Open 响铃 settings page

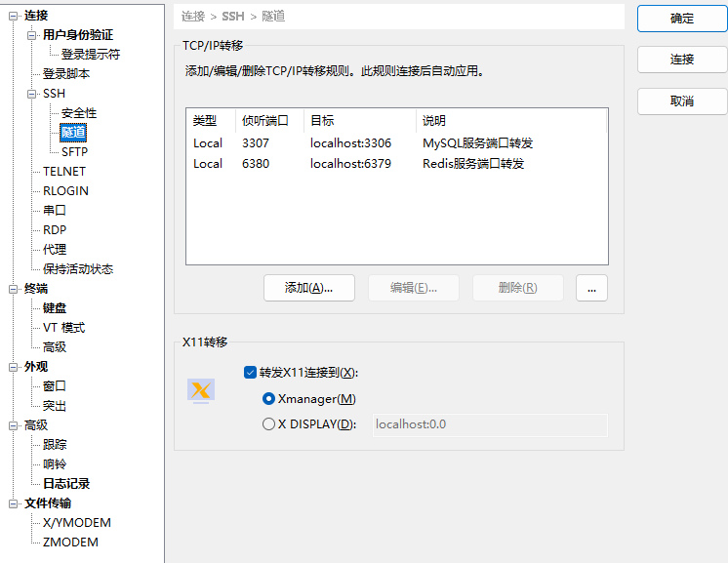tap(55, 464)
